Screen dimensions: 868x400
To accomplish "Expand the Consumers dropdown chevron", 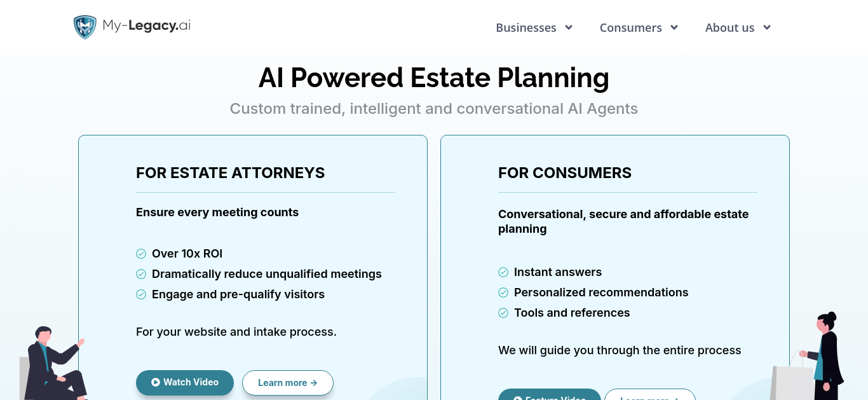I will click(x=674, y=27).
